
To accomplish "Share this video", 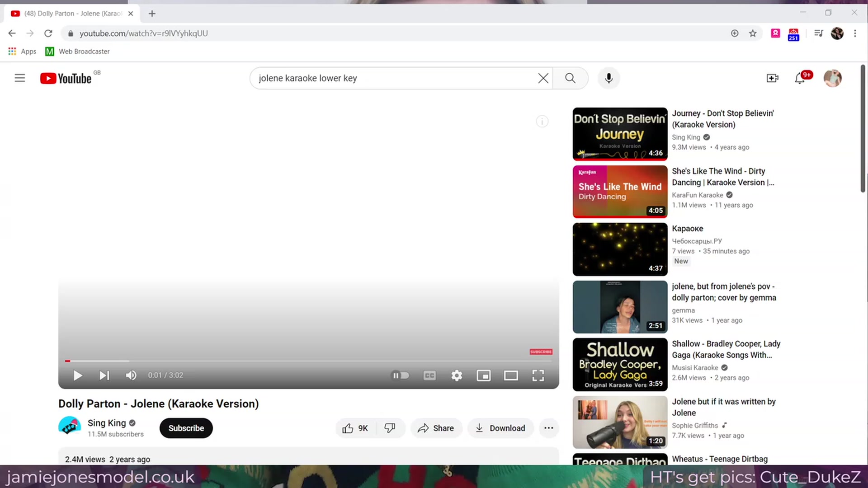I will (436, 428).
